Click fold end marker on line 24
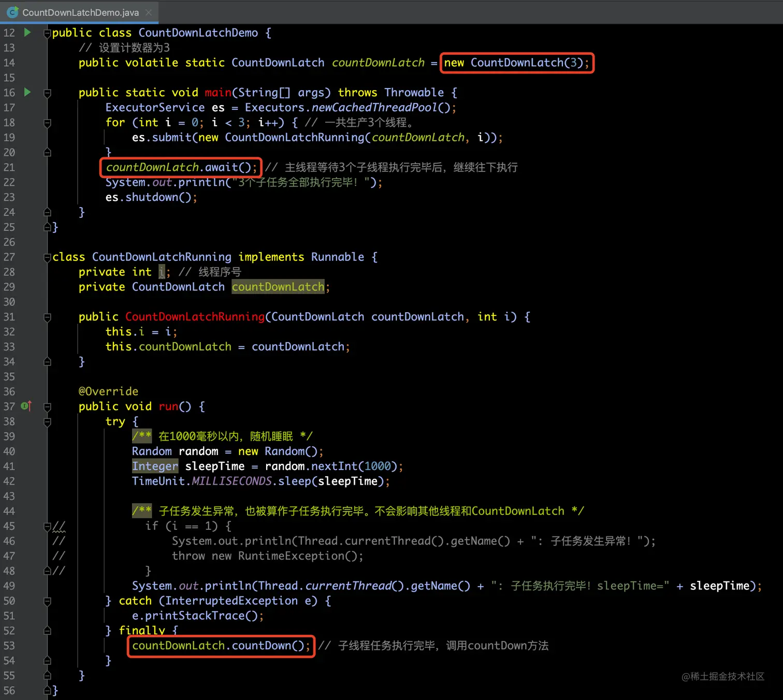 pos(47,212)
